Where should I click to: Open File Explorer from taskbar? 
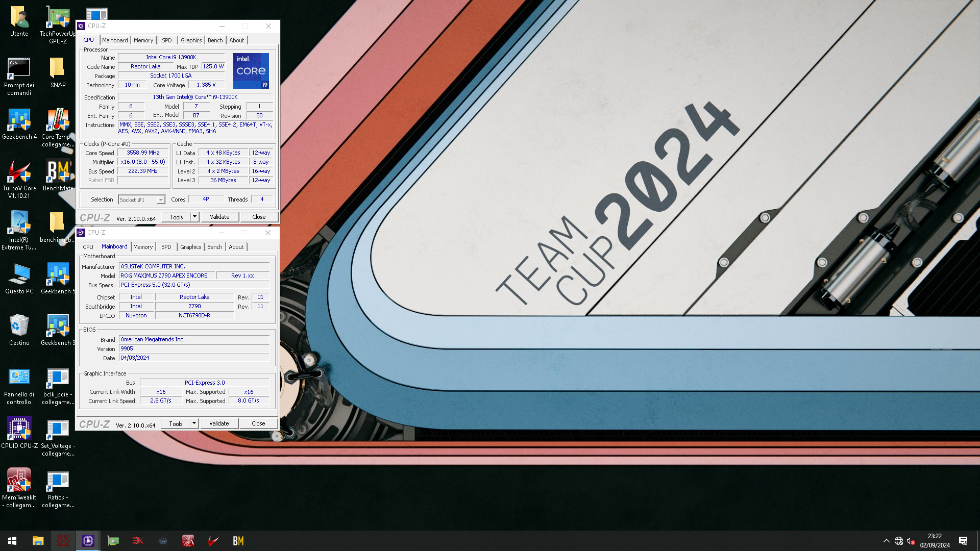[38, 541]
